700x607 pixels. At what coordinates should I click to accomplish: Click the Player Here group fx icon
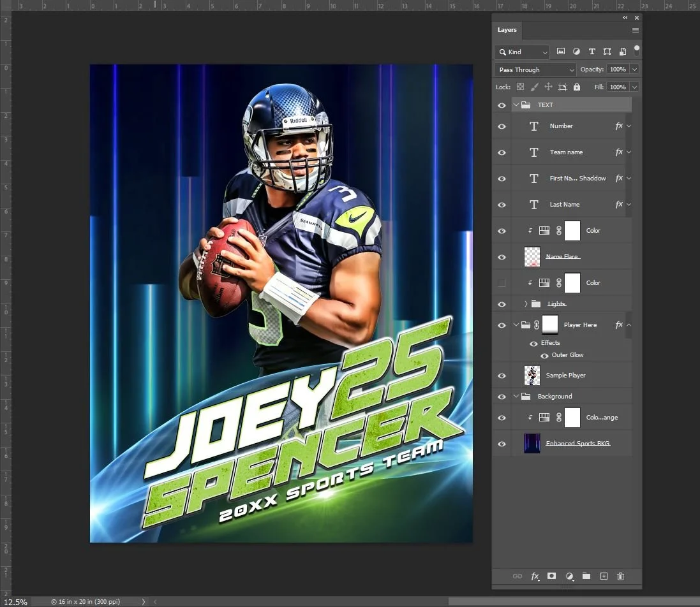[619, 325]
